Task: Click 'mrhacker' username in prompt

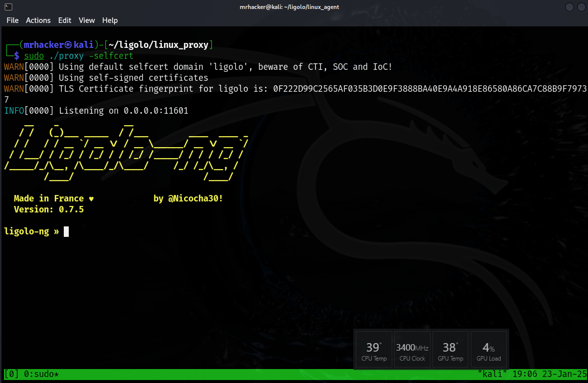Action: pyautogui.click(x=44, y=45)
